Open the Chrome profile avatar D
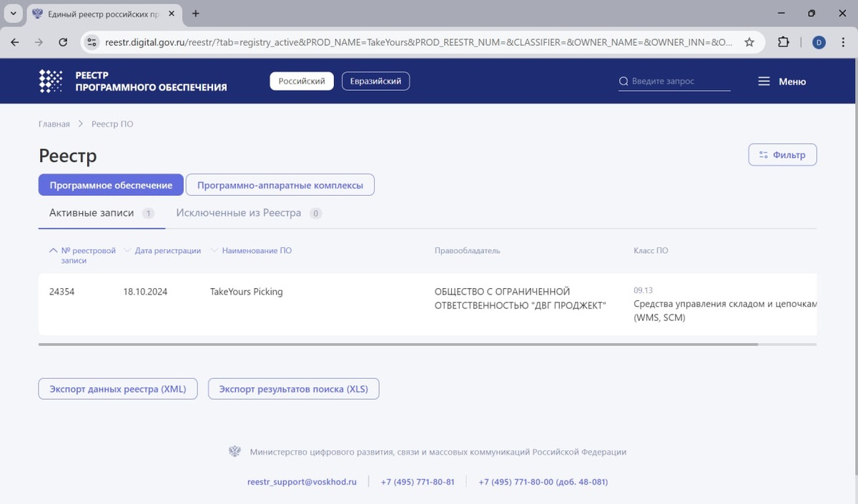This screenshot has width=858, height=504. tap(819, 42)
